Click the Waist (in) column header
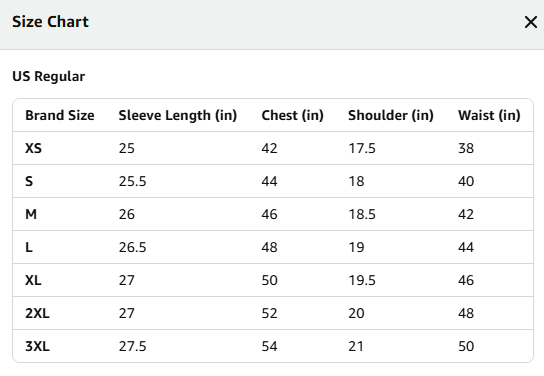This screenshot has width=544, height=376. pyautogui.click(x=489, y=116)
